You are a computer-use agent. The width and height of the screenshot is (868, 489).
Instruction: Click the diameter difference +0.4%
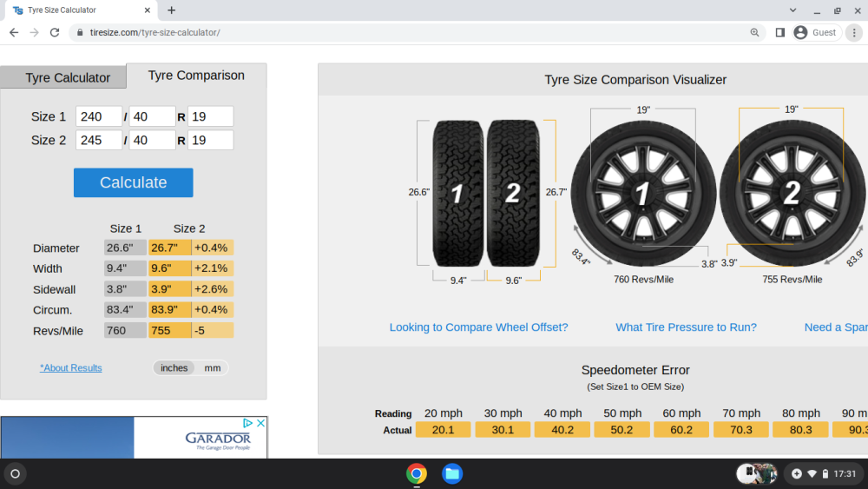213,248
